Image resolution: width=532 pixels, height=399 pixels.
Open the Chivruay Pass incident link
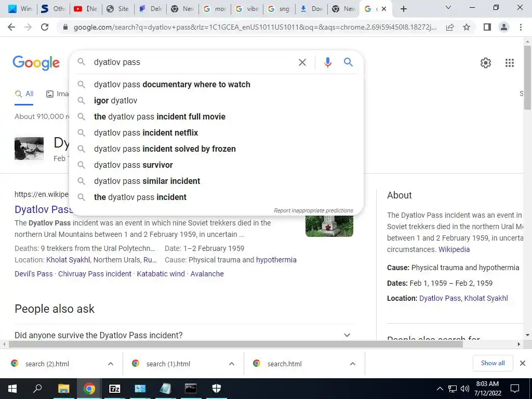(95, 274)
